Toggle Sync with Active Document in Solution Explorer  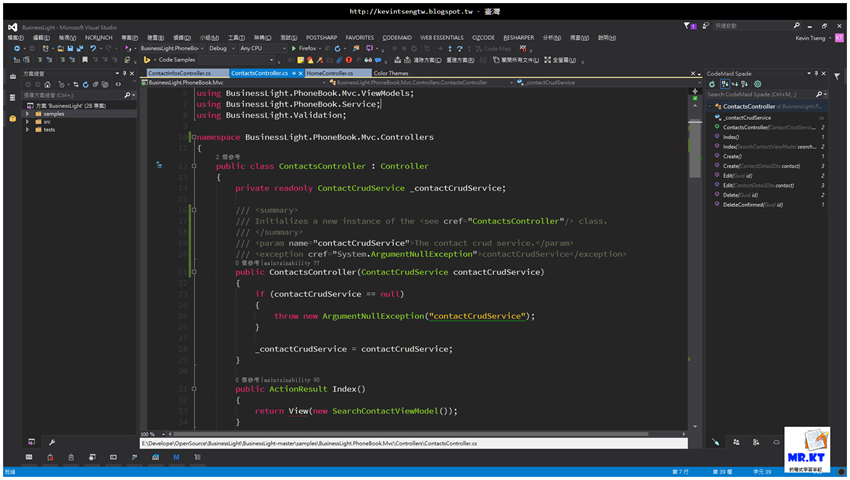coord(76,85)
